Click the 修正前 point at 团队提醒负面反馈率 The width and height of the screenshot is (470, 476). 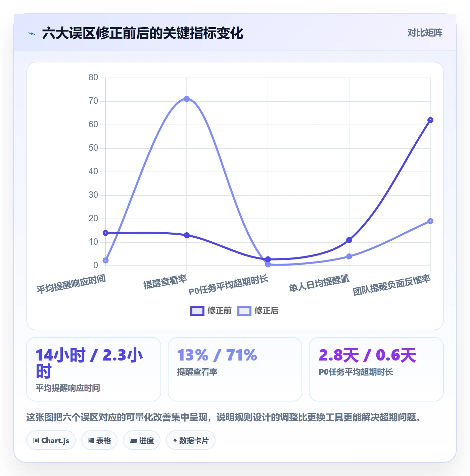(x=430, y=120)
